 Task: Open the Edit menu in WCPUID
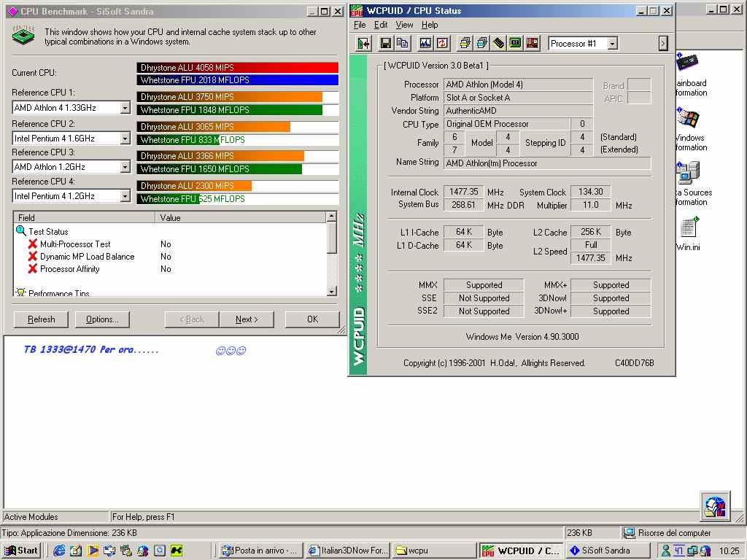[x=381, y=25]
